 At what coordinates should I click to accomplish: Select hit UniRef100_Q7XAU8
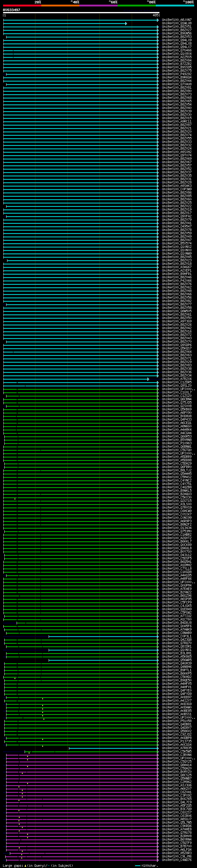177,84
